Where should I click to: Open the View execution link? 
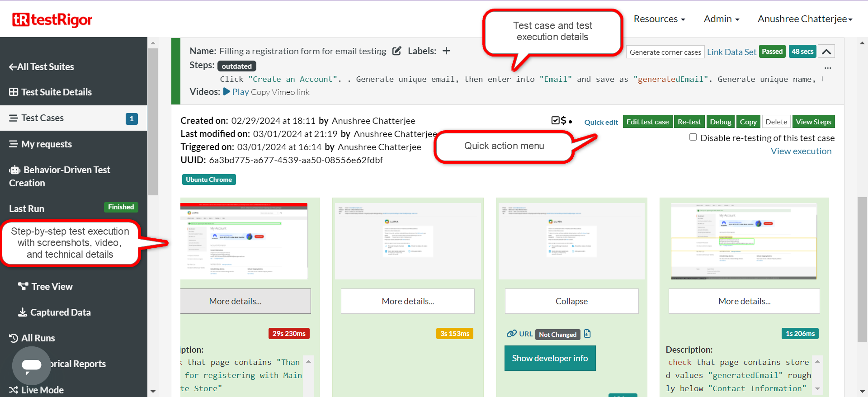(x=801, y=151)
